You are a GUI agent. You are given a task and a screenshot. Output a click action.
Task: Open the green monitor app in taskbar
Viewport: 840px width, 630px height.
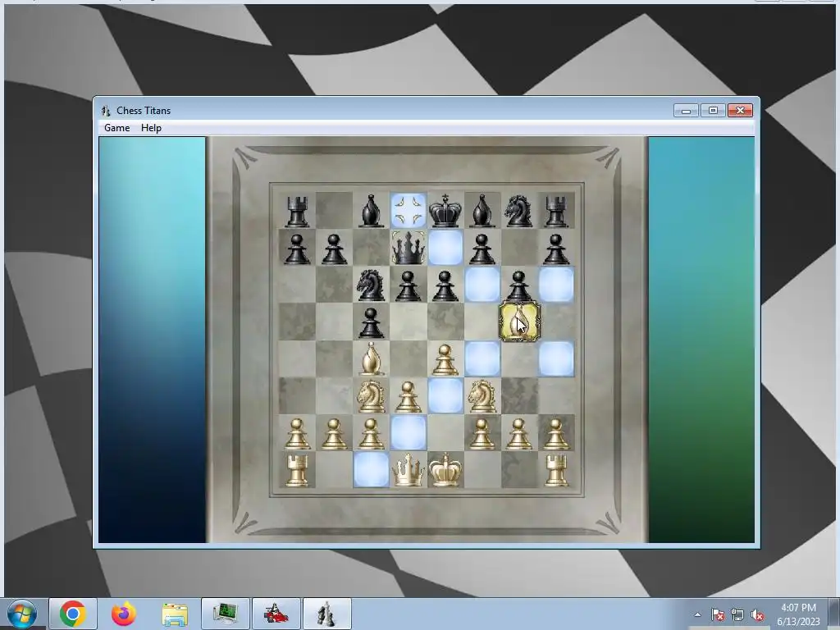pos(226,614)
